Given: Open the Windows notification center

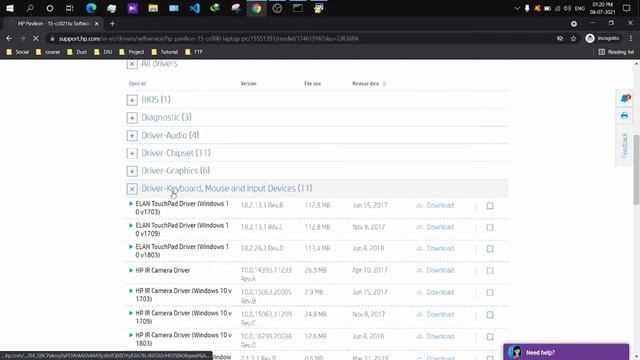Looking at the screenshot, I should click(x=627, y=8).
